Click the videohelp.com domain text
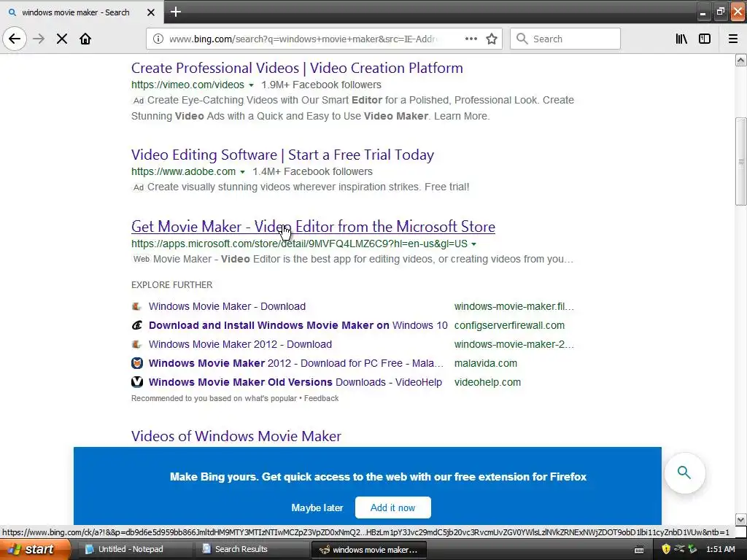 487,382
